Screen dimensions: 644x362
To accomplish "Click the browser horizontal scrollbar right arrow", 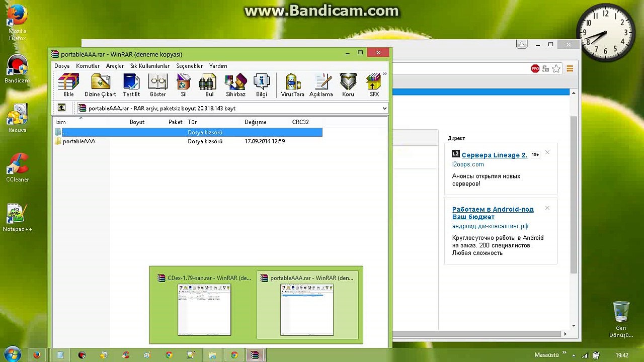I will coord(565,333).
